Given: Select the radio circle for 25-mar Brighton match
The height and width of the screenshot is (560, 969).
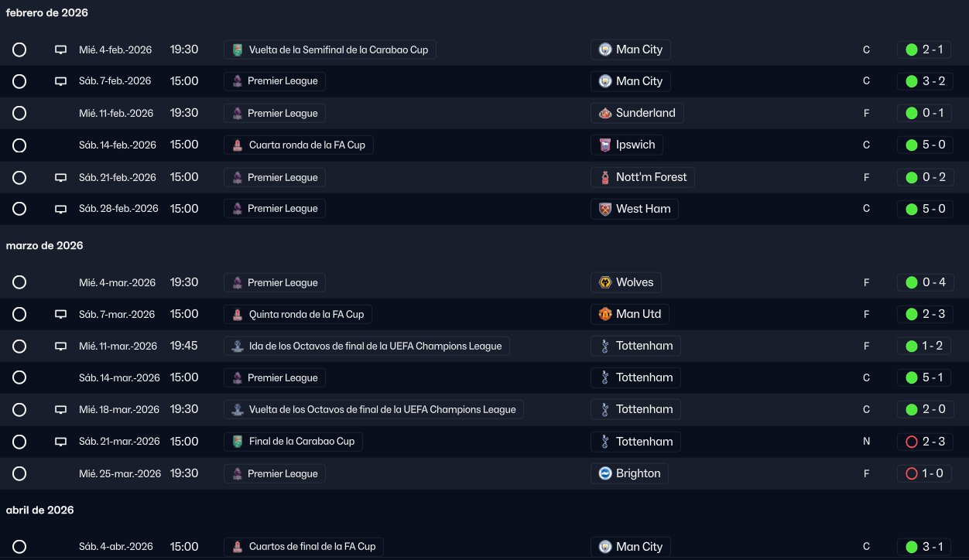Looking at the screenshot, I should pos(19,473).
